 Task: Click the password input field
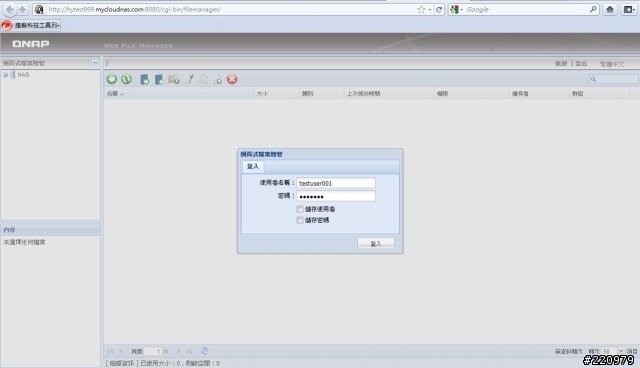pos(336,196)
